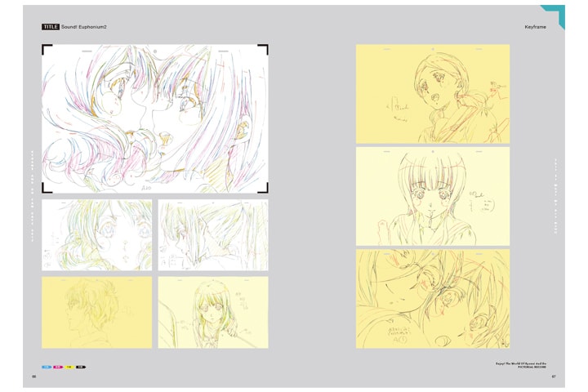This screenshot has width=588, height=392.
Task: Open the white sketch of girl with big eyes
Action: pos(96,235)
